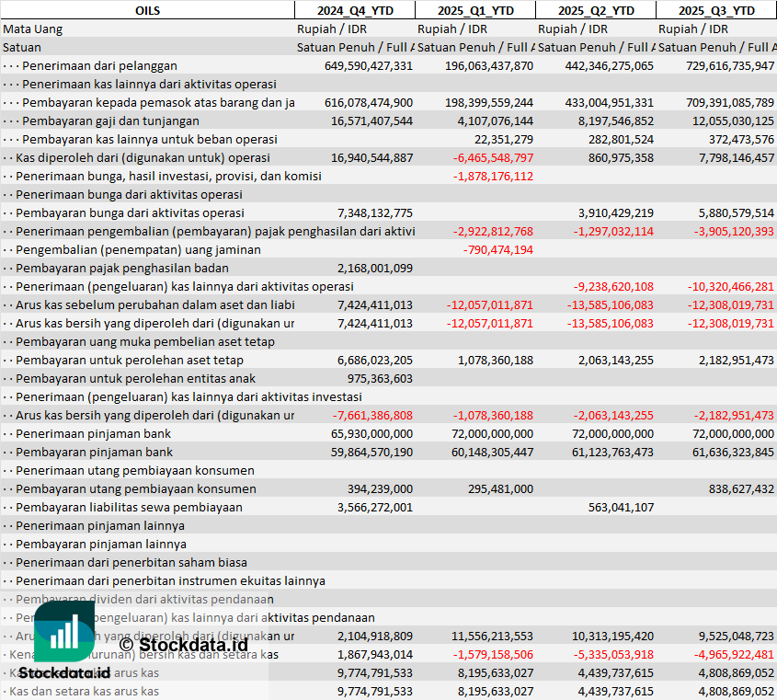Select the 2025_Q1_YTD column header
The image size is (777, 700).
(474, 10)
